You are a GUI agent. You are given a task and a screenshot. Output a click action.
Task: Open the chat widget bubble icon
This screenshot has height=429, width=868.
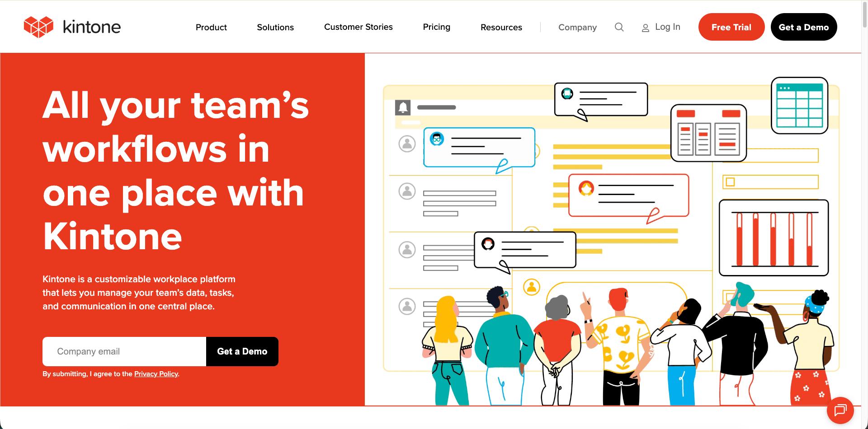(840, 410)
